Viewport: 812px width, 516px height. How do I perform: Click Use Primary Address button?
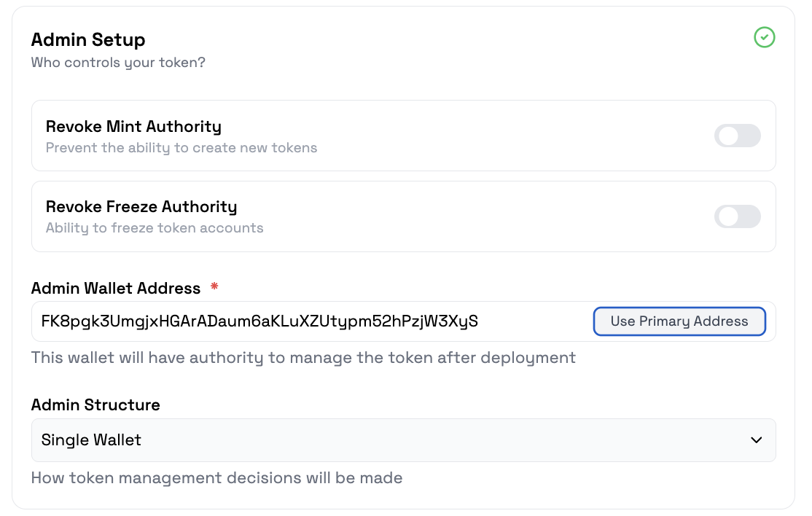[x=679, y=321]
